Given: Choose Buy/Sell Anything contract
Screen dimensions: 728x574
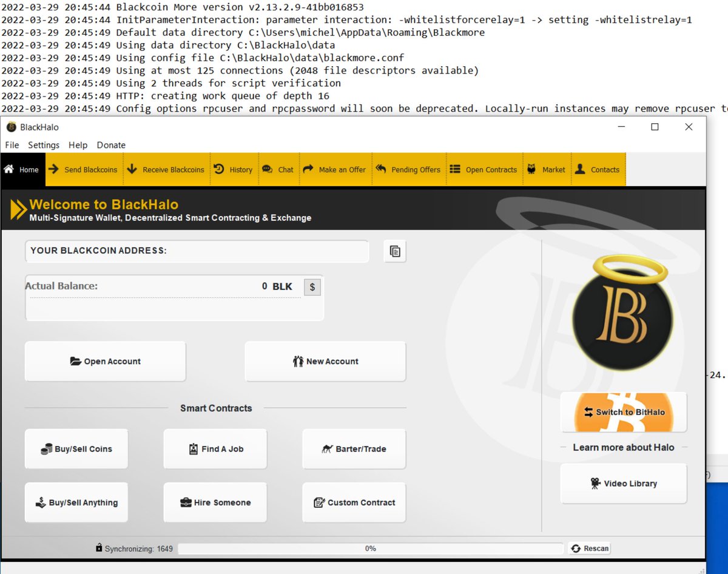Looking at the screenshot, I should [x=76, y=502].
